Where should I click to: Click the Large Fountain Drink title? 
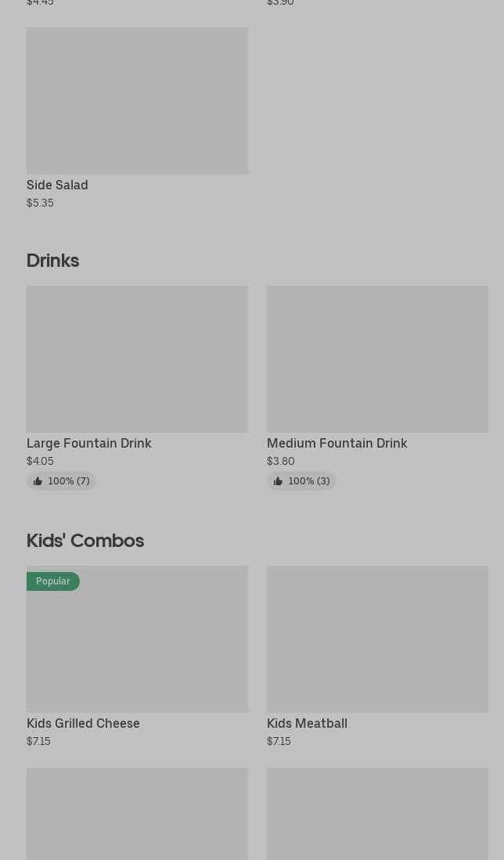pos(89,443)
